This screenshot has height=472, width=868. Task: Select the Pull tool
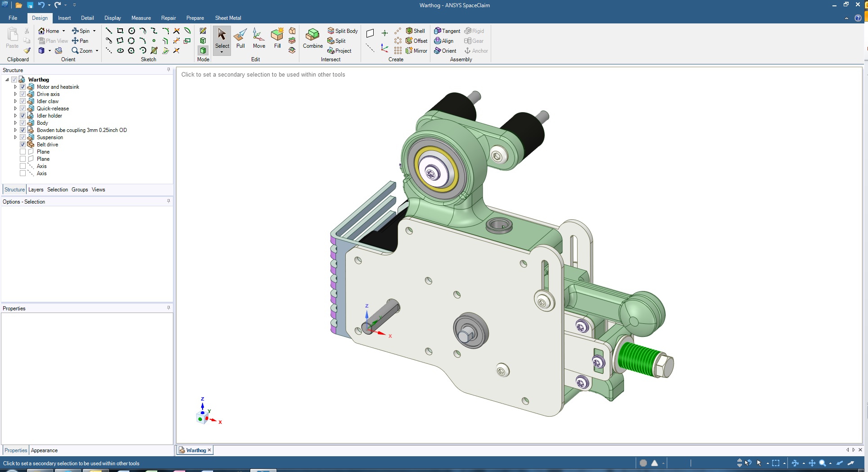(240, 38)
